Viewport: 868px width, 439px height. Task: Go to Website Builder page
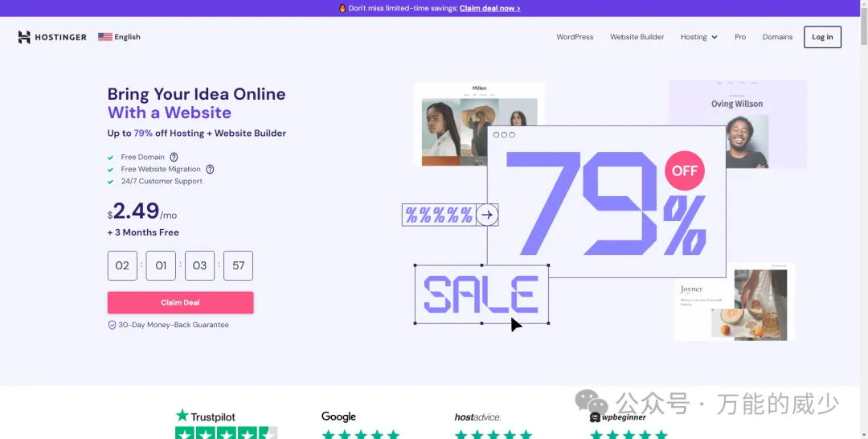tap(637, 37)
